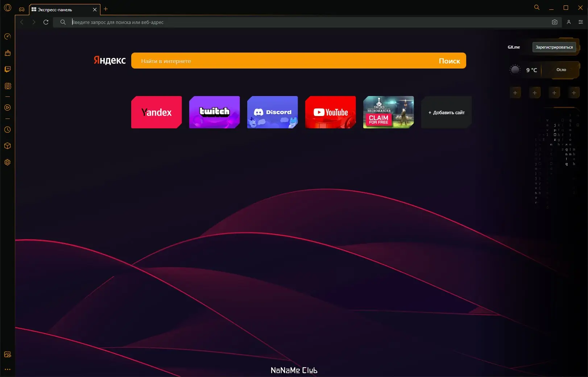The image size is (588, 377).
Task: Click the Поиск search button
Action: tap(450, 61)
